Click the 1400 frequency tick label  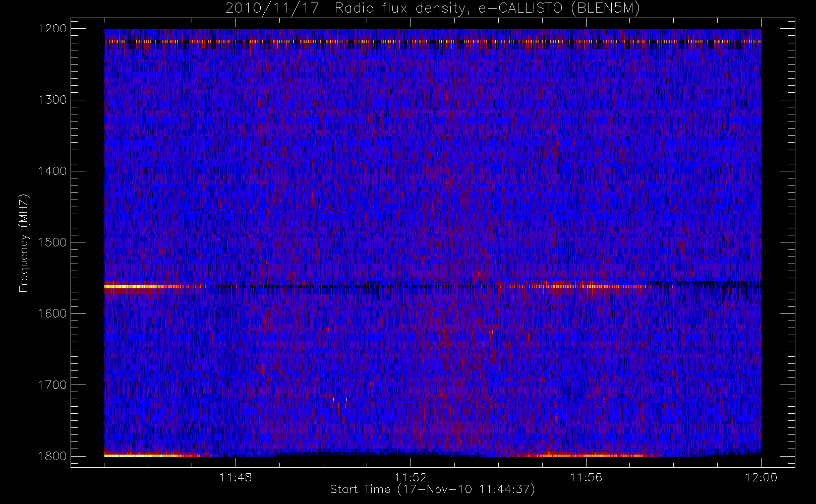52,171
